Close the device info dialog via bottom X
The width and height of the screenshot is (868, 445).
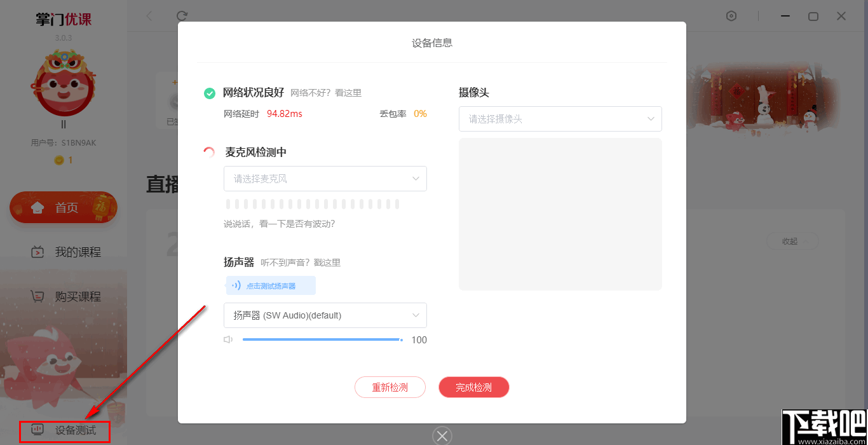tap(442, 435)
